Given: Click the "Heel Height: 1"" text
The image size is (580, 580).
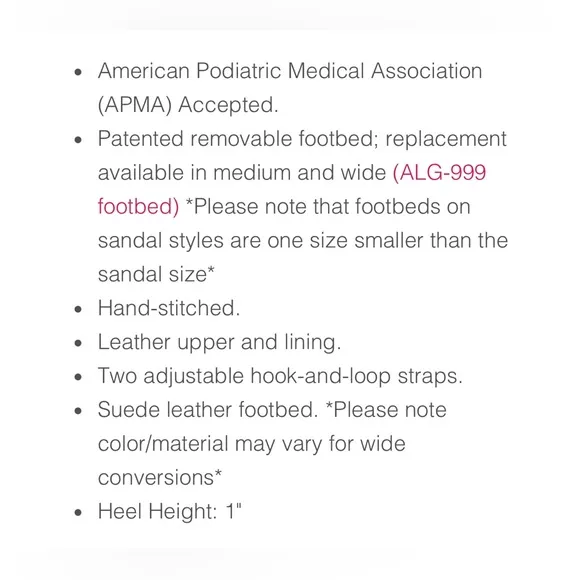Looking at the screenshot, I should pos(170,512).
